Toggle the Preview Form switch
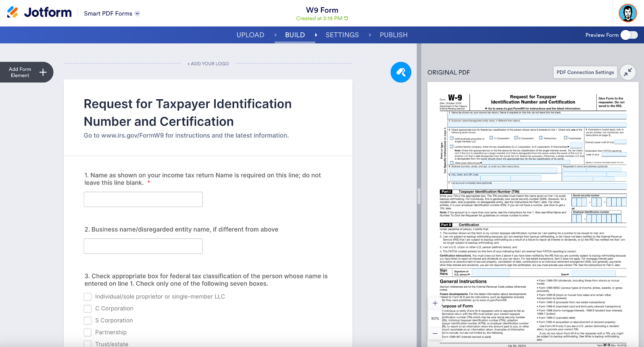This screenshot has width=644, height=347. (629, 35)
